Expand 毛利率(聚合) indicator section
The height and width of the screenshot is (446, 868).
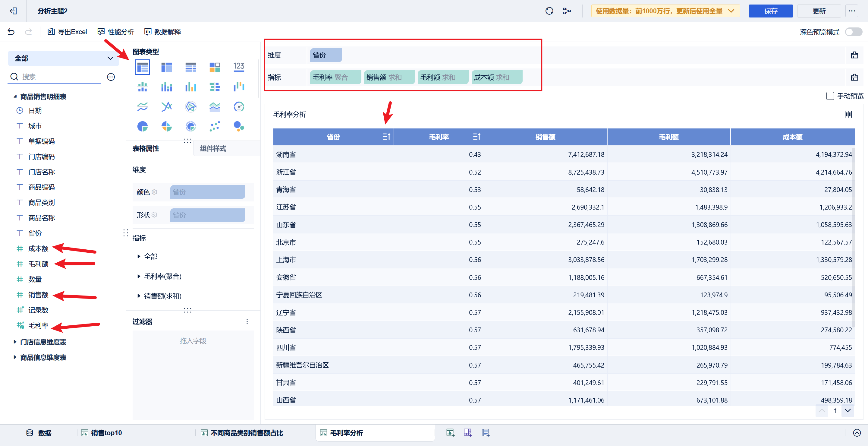pos(139,276)
